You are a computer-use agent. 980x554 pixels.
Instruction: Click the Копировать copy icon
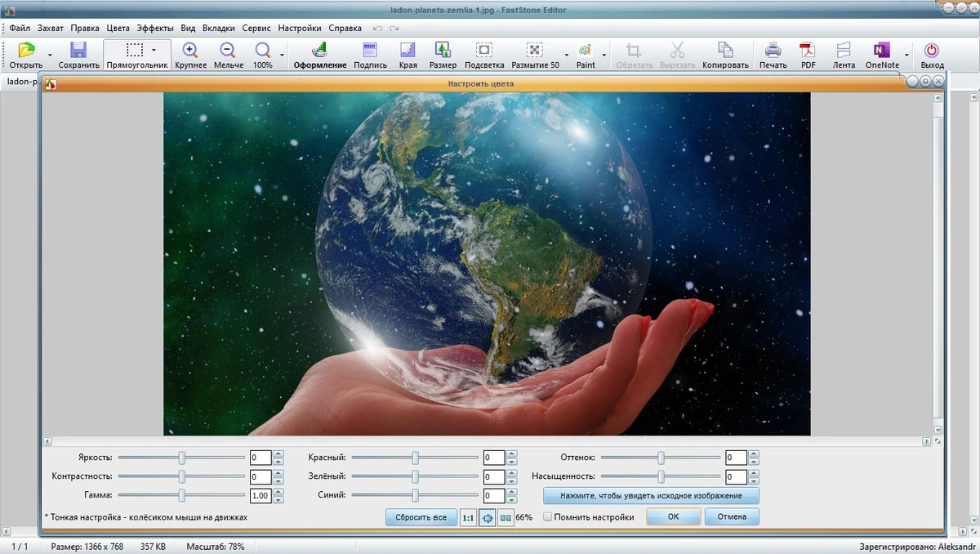[x=725, y=51]
